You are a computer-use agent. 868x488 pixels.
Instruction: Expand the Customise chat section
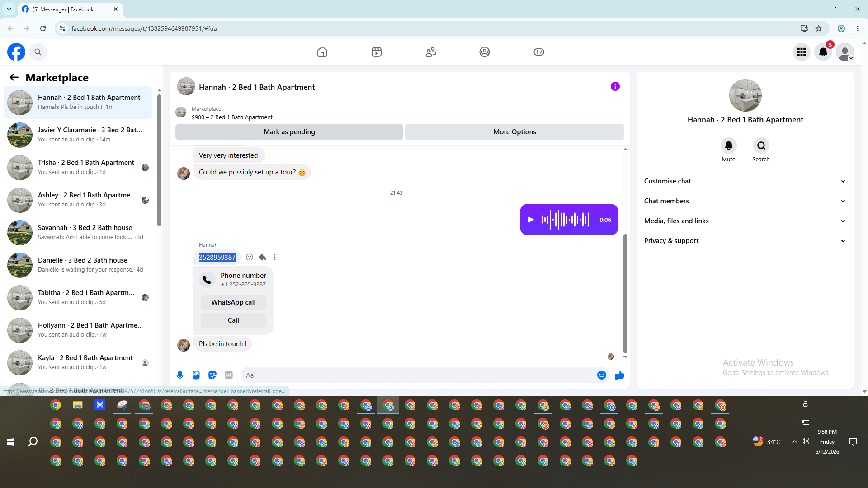click(x=745, y=181)
